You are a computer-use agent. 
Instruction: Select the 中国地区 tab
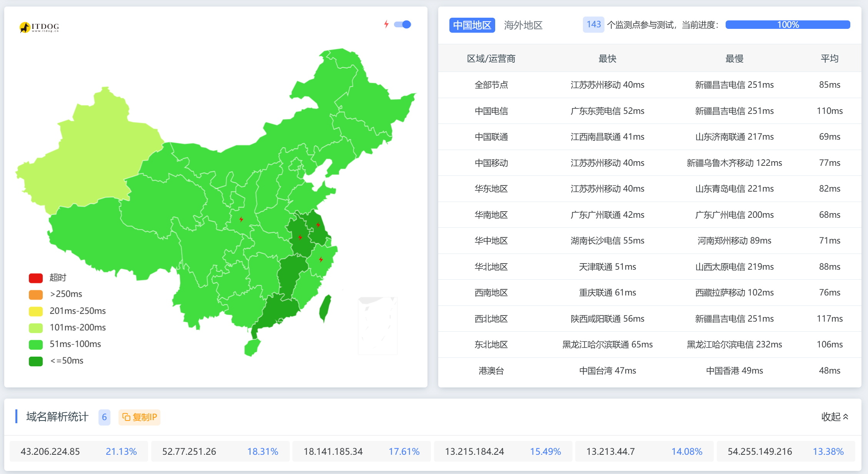(472, 25)
